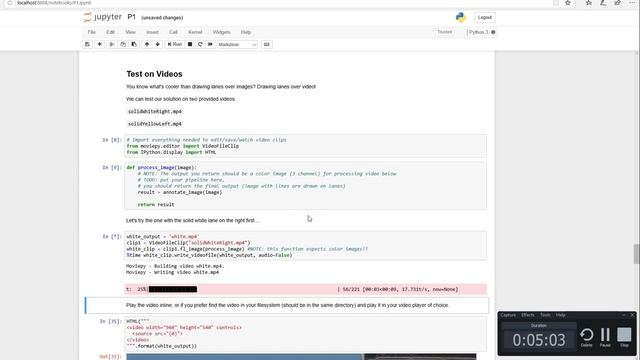Click the Trusted notebook indicator
640x360 pixels.
point(444,32)
